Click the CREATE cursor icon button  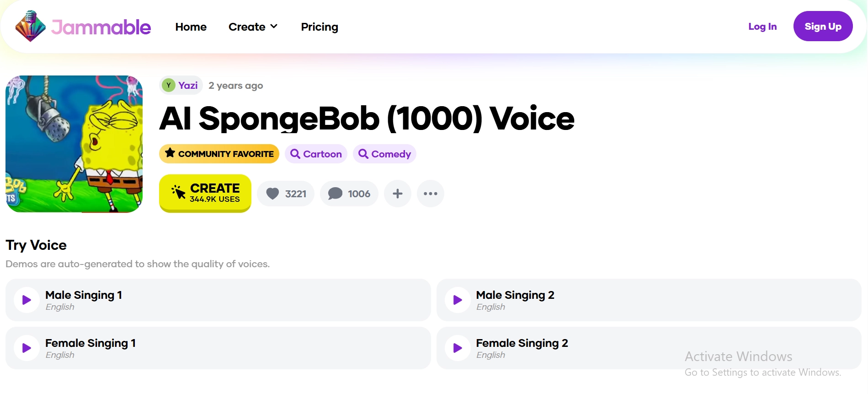[205, 193]
